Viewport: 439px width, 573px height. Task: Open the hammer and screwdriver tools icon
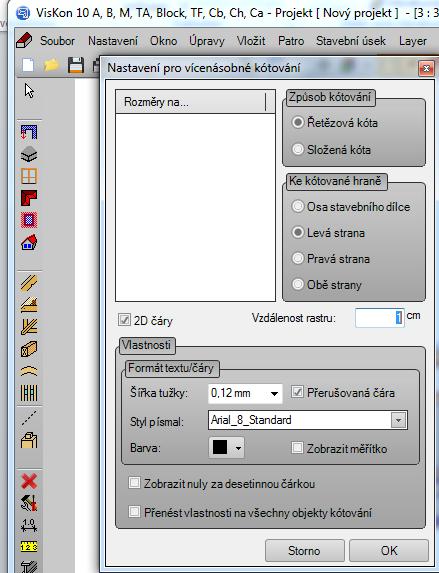pyautogui.click(x=29, y=503)
